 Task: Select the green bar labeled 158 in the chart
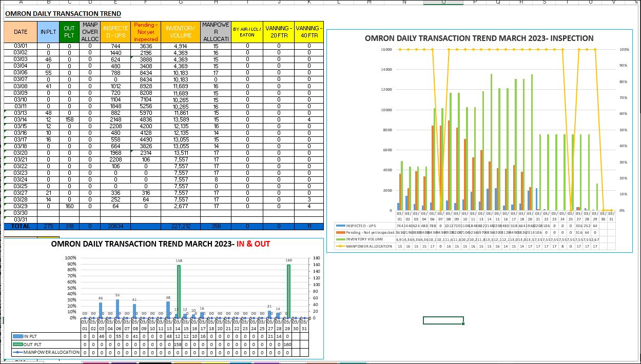click(x=179, y=291)
